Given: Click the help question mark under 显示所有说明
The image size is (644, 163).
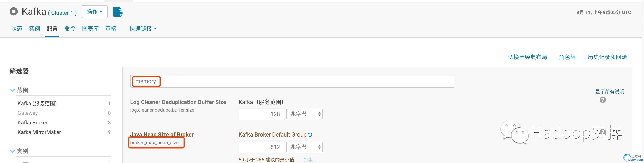Looking at the screenshot, I should point(603,100).
